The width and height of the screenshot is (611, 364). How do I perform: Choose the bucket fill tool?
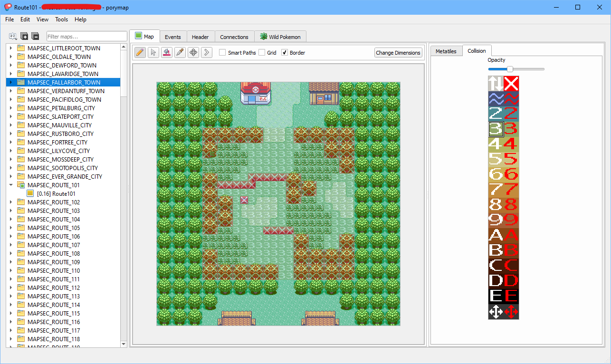166,52
